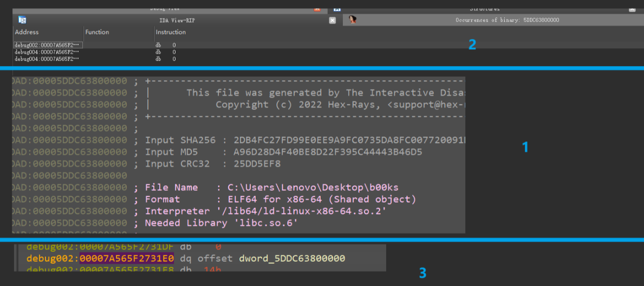Close the Debug View tab
The width and height of the screenshot is (644, 286).
[x=317, y=9]
